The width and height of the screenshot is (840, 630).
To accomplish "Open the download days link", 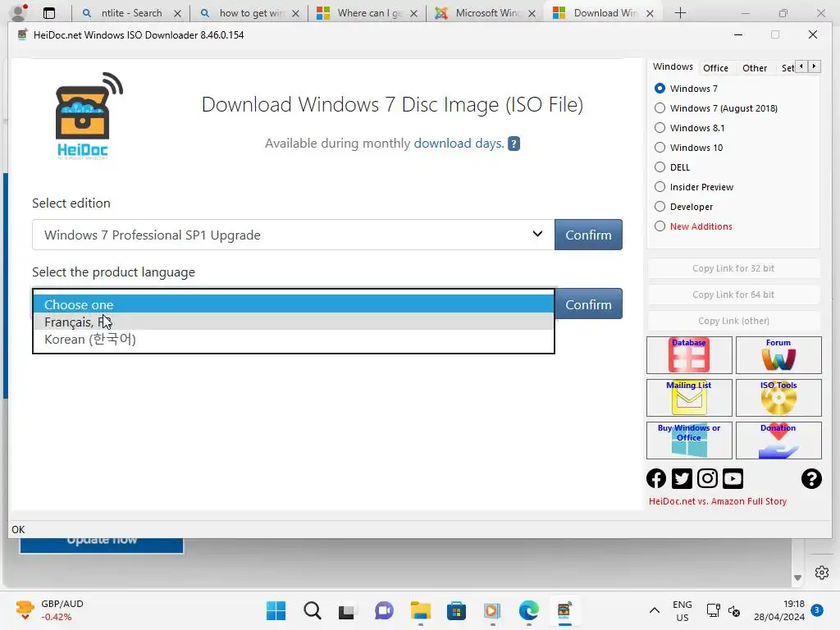I will coord(459,143).
